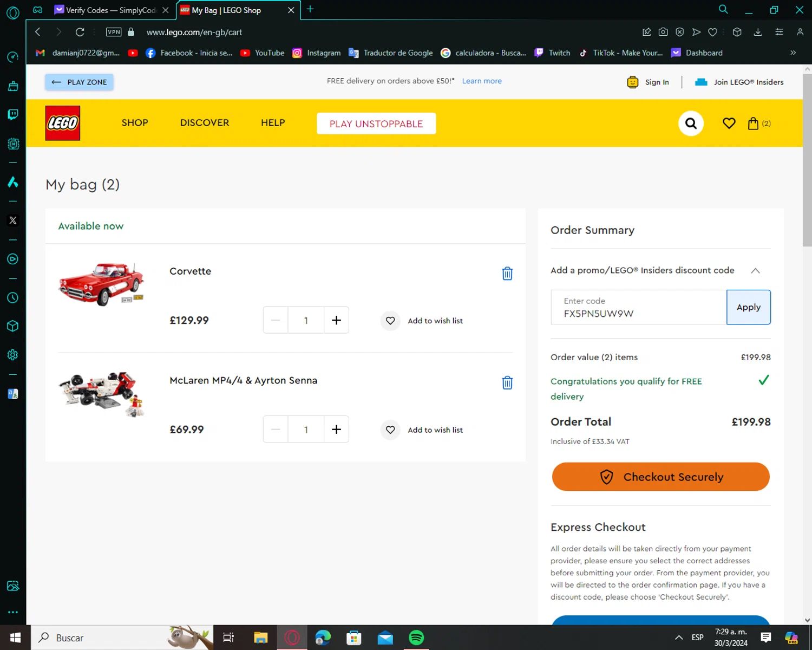This screenshot has width=812, height=650.
Task: Open the McLaren MP4/4 product image
Action: point(101,394)
